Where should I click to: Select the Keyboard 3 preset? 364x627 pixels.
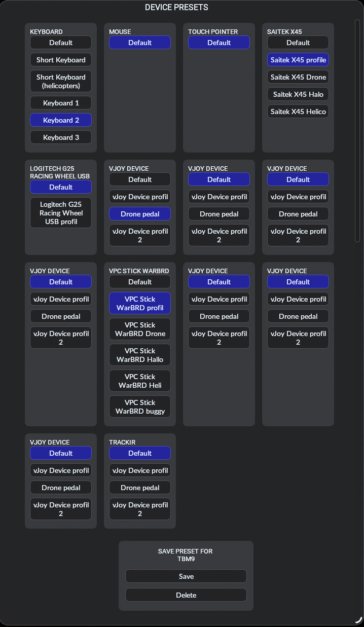click(x=60, y=137)
